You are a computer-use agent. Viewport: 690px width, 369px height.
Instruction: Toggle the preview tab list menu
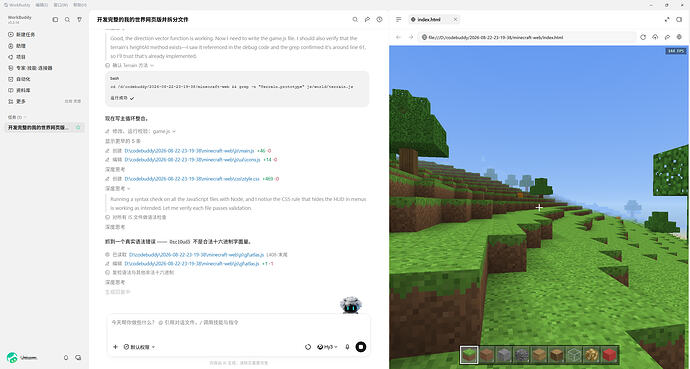tap(399, 19)
